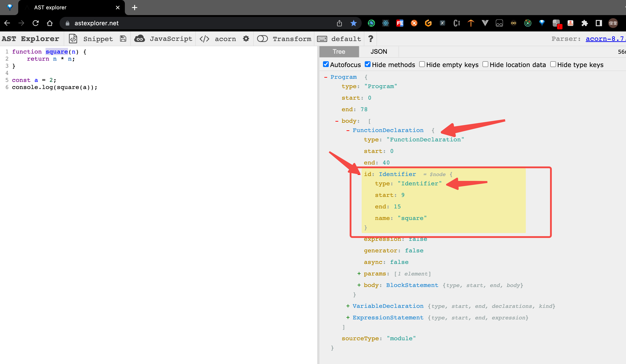Open the acorn-8.7 parser link
The width and height of the screenshot is (626, 364).
coord(605,39)
